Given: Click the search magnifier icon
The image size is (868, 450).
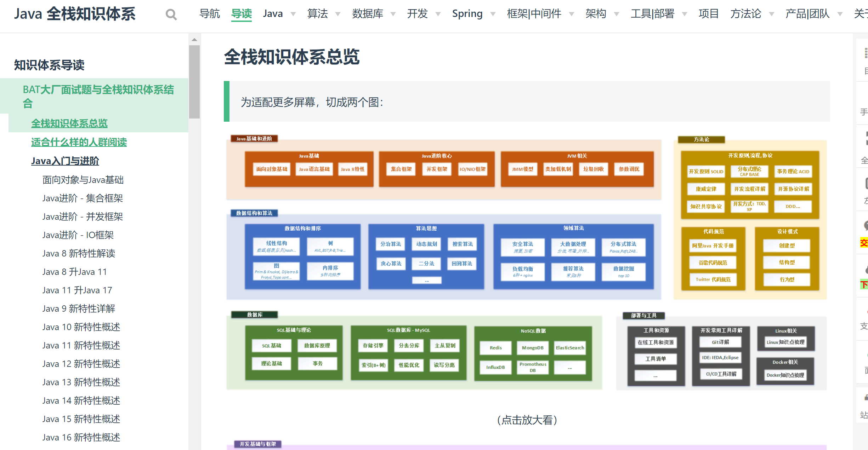Looking at the screenshot, I should pos(171,15).
